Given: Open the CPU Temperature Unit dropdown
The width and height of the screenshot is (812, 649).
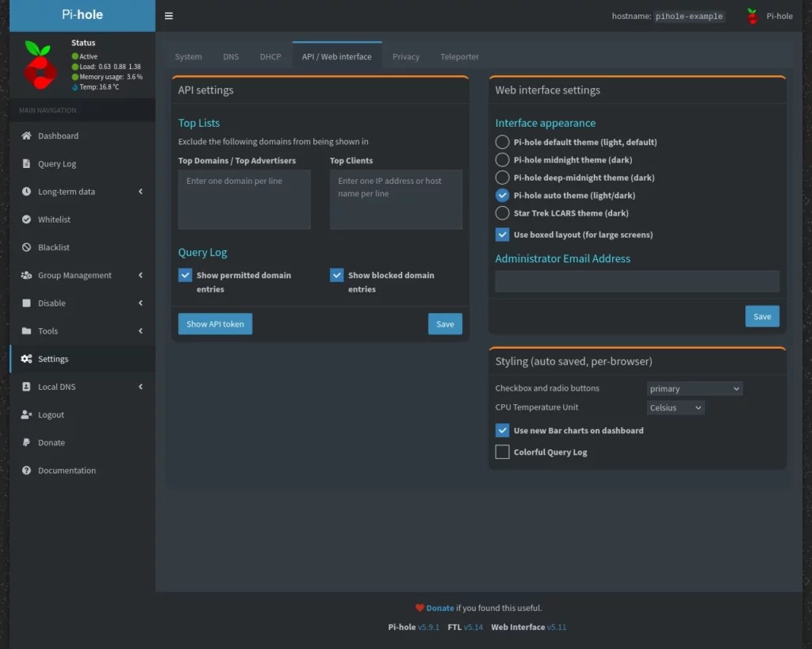Looking at the screenshot, I should 676,407.
